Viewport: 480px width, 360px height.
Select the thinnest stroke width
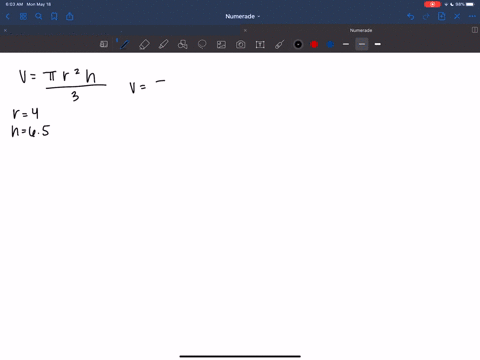[x=346, y=44]
